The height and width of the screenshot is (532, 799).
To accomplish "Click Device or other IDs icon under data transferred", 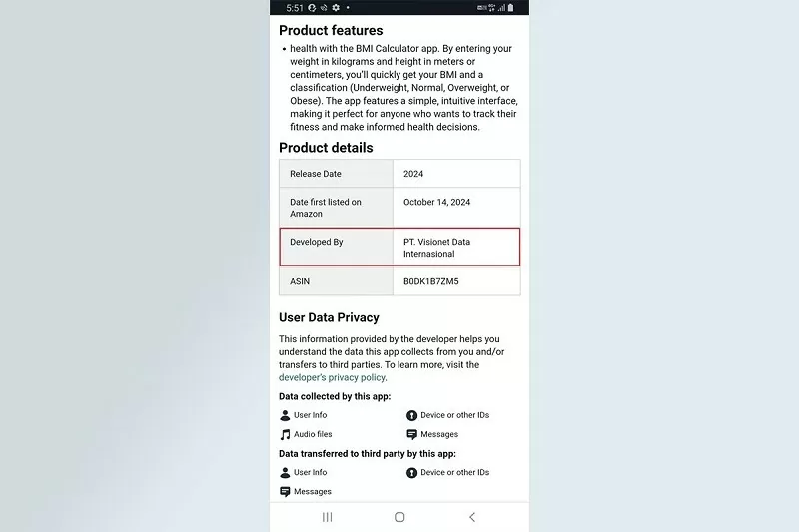I will click(411, 472).
